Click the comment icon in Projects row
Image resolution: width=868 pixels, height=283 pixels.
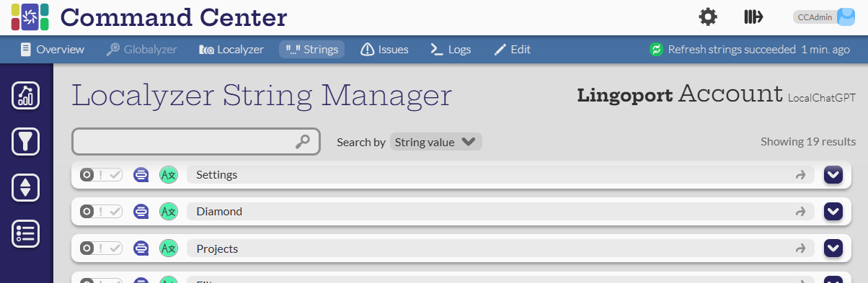point(142,248)
